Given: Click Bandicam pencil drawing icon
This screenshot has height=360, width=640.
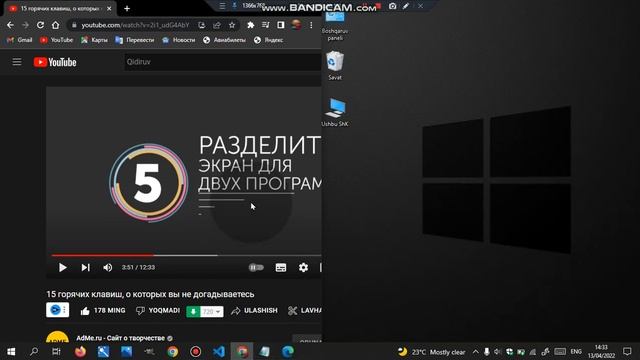Looking at the screenshot, I should click(406, 6).
